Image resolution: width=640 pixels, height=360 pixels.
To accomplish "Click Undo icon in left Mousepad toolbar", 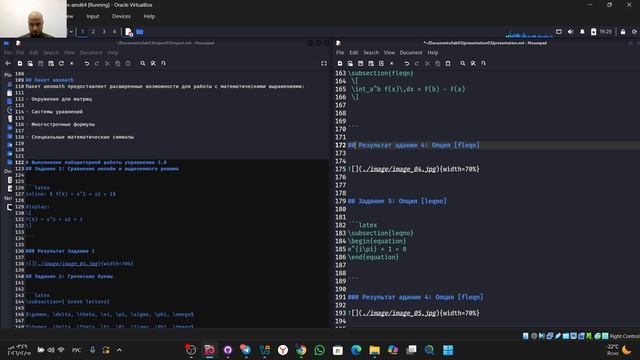I will 87,63.
